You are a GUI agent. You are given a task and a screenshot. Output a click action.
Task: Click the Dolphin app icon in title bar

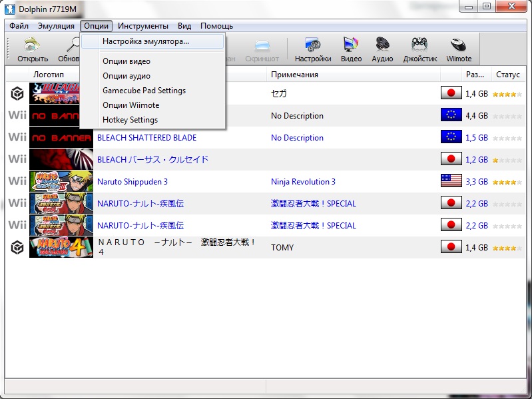click(10, 9)
